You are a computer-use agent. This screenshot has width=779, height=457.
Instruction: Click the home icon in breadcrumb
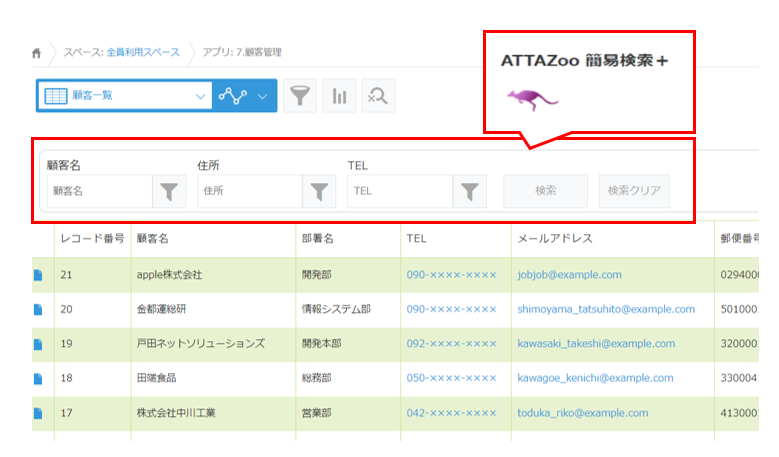click(37, 52)
